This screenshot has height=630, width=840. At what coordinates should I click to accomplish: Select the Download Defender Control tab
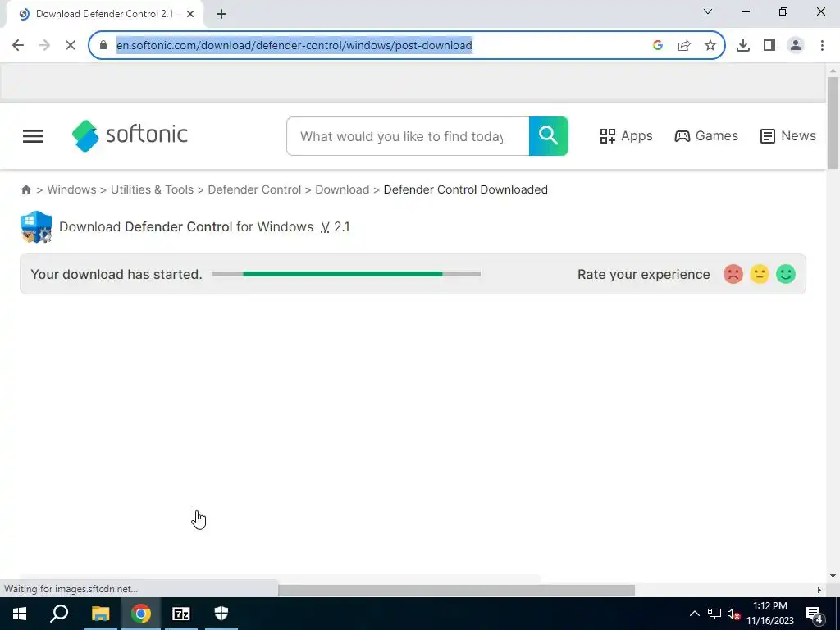[104, 15]
